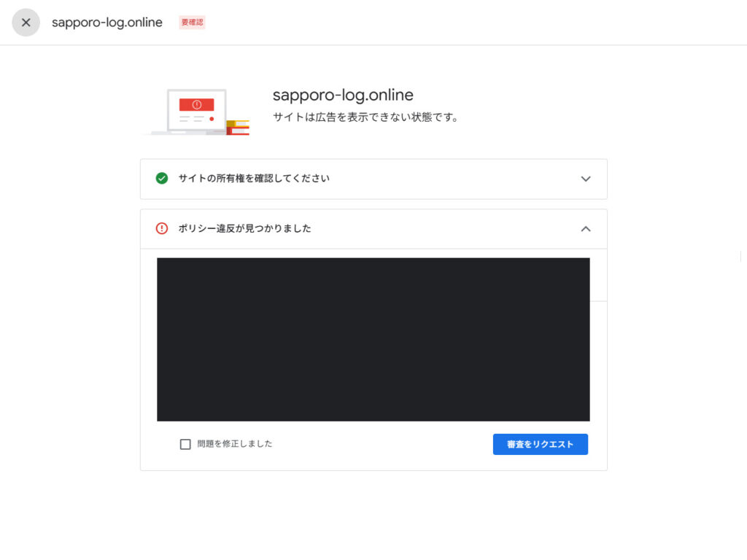Click the 問題を修正しました label text
This screenshot has height=560, width=747.
tap(235, 444)
